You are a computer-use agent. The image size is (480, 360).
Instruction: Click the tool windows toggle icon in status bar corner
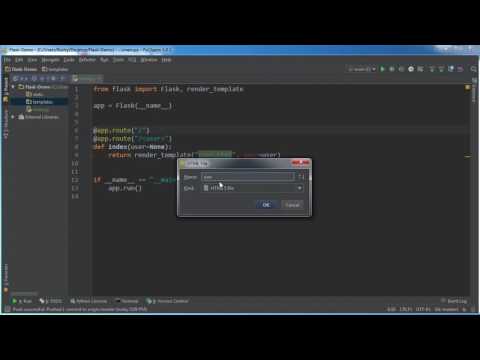[x=7, y=309]
